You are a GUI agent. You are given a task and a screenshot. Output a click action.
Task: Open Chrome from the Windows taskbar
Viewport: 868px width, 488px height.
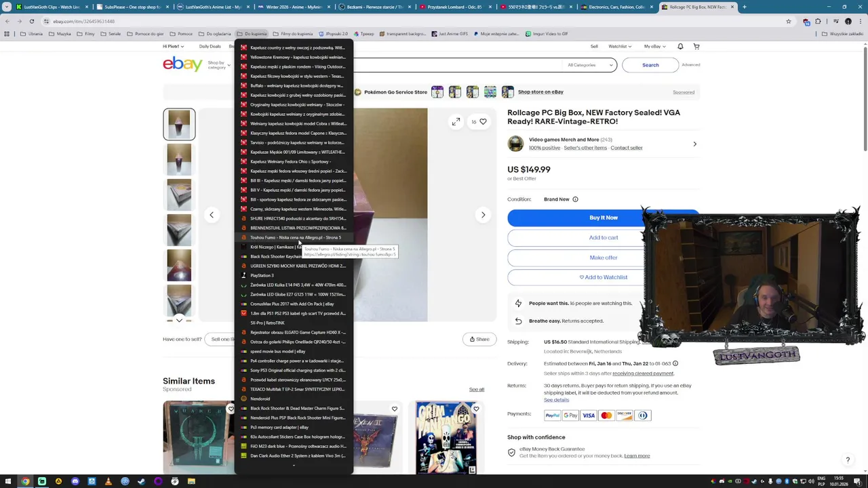point(25,481)
